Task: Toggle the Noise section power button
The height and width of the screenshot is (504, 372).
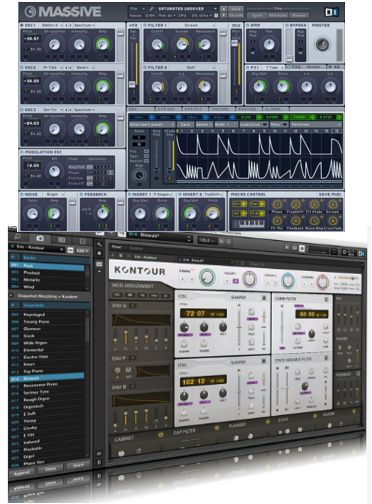Action: [x=22, y=194]
